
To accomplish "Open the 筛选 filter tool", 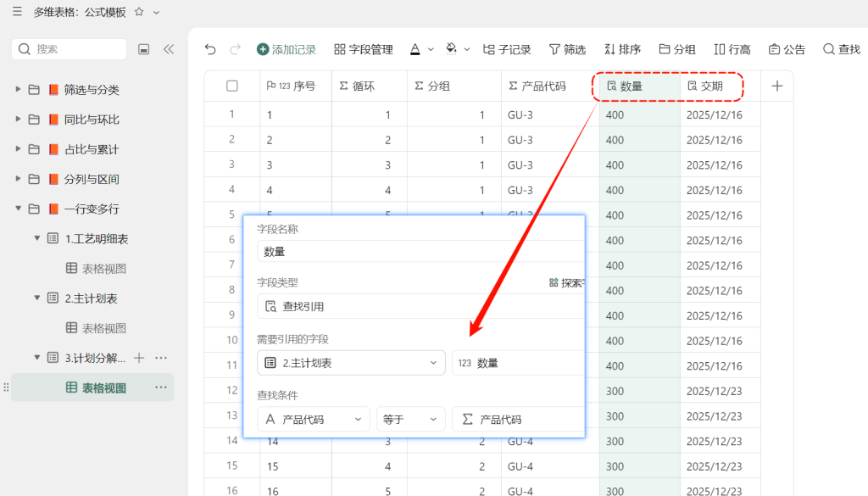I will [x=567, y=49].
